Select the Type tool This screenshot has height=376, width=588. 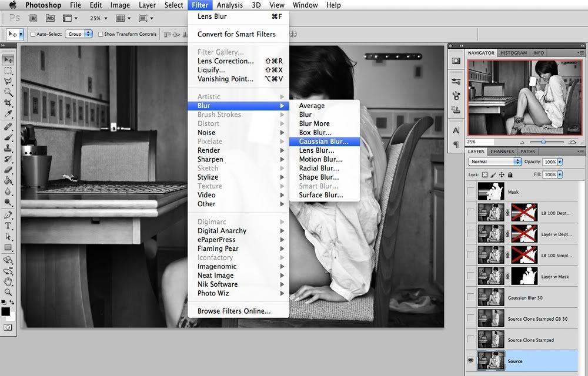pyautogui.click(x=8, y=226)
